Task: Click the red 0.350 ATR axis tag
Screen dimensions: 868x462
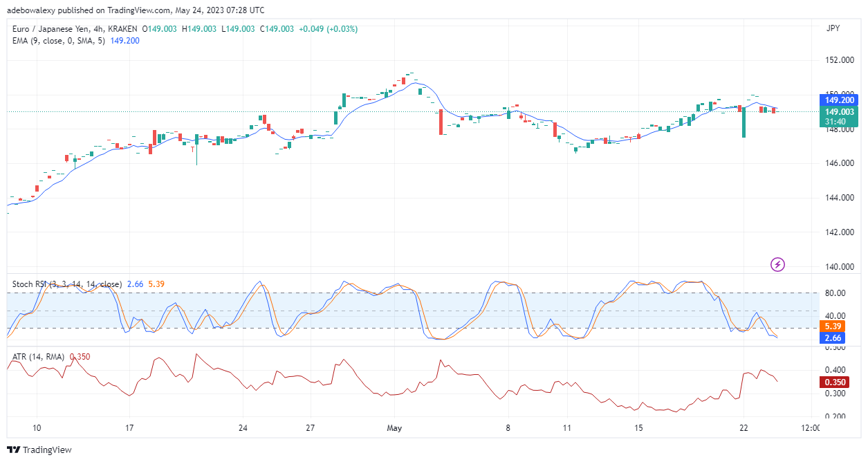Action: coord(835,382)
